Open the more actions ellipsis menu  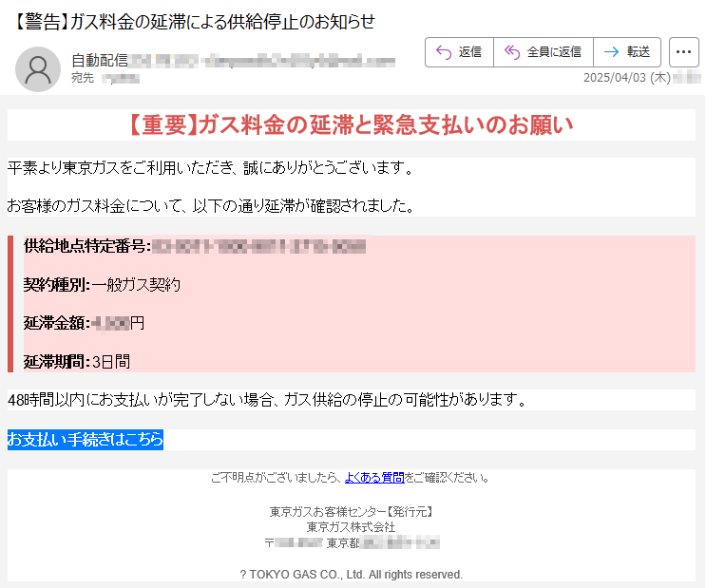coord(683,52)
